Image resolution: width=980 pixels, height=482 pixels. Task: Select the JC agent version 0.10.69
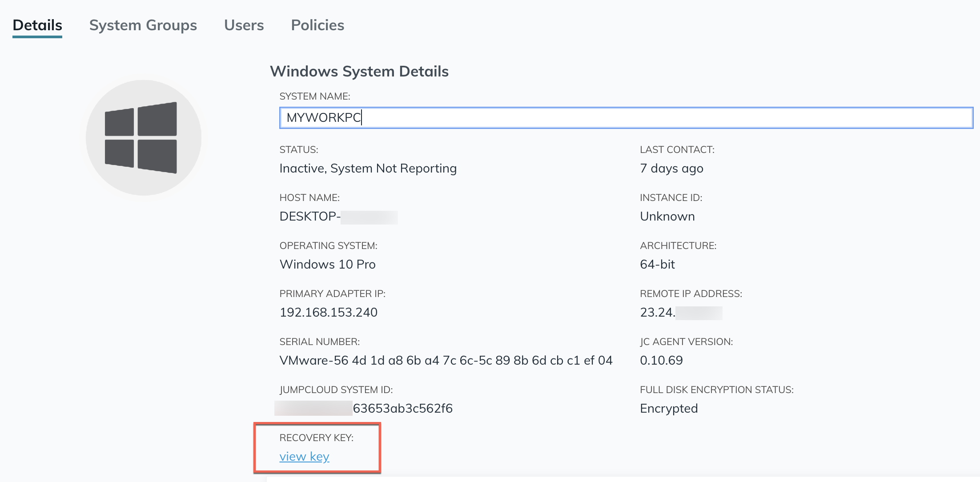(x=661, y=361)
